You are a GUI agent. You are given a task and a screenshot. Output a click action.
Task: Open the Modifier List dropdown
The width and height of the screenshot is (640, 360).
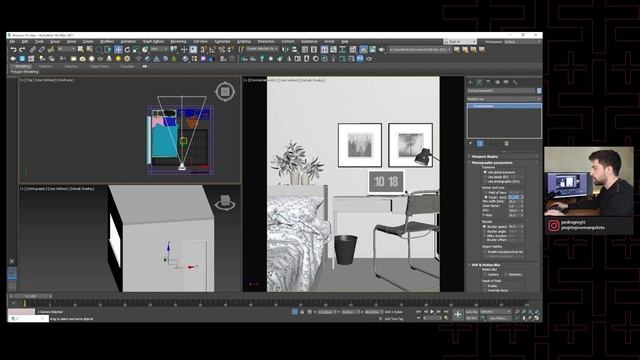point(504,99)
